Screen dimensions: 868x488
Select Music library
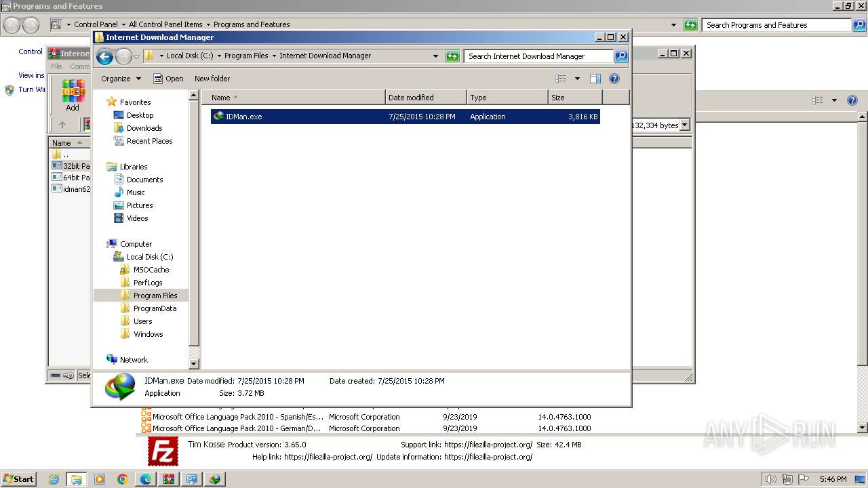(x=135, y=192)
